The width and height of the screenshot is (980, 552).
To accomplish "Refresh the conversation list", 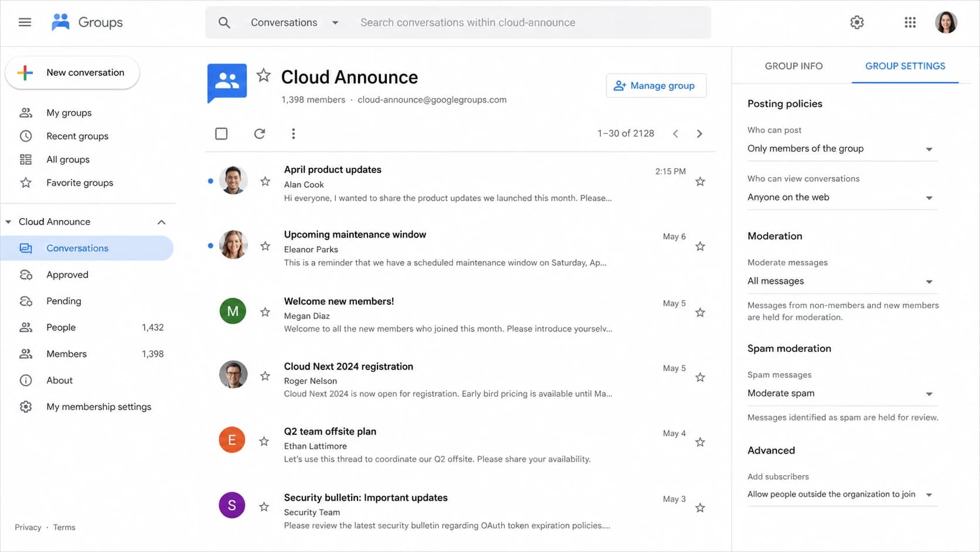I will coord(260,134).
